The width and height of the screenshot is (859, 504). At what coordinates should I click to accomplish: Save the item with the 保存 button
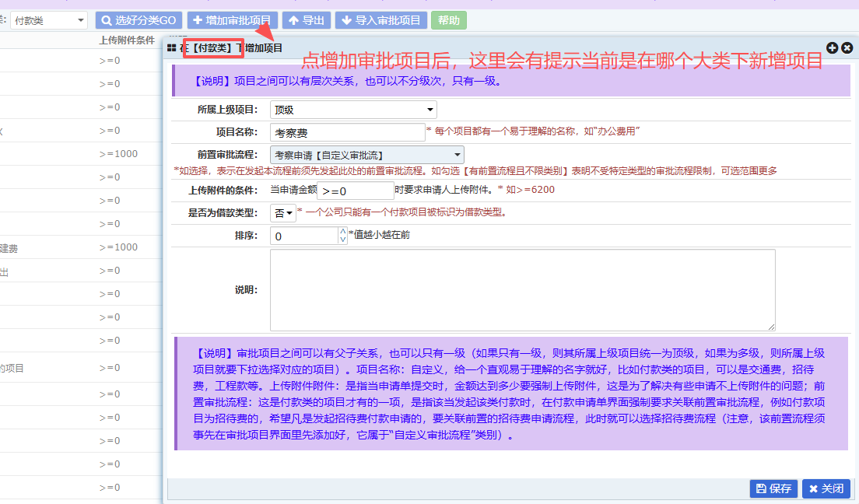773,488
